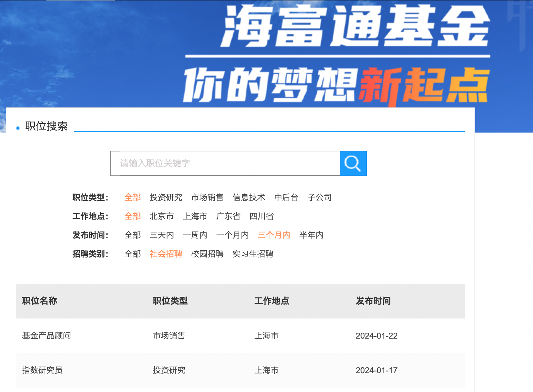Select 上海市 as work location
This screenshot has width=533, height=392.
pos(195,216)
